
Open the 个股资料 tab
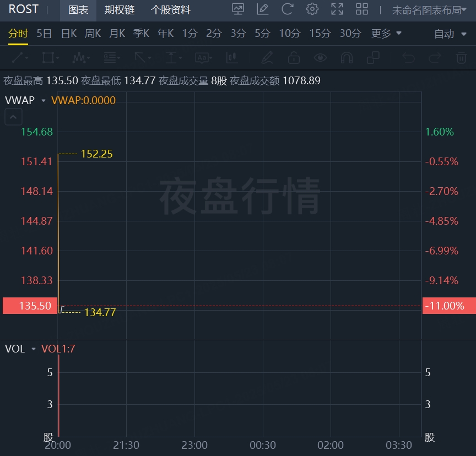point(171,10)
